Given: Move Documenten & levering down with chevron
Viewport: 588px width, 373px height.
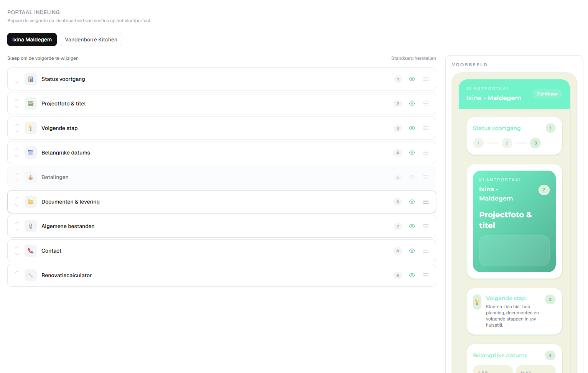Looking at the screenshot, I should [17, 205].
